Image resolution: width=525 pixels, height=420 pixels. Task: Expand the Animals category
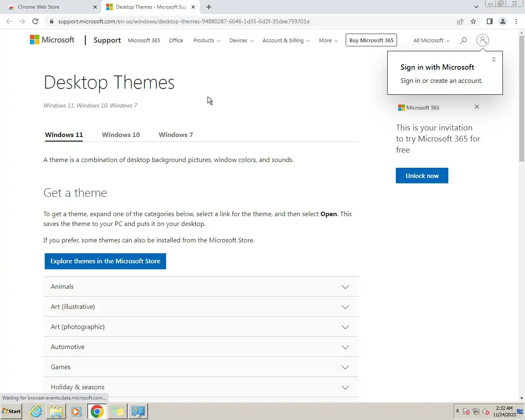coord(201,287)
